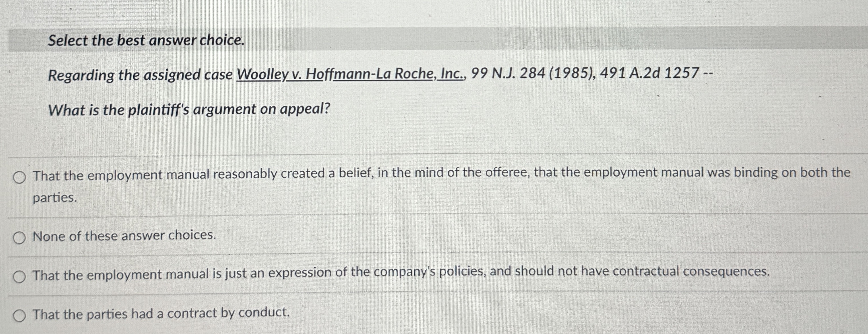This screenshot has height=334, width=868.
Task: Click the question 'What is the plaintiff's argument on appeal?'
Action: click(x=189, y=108)
